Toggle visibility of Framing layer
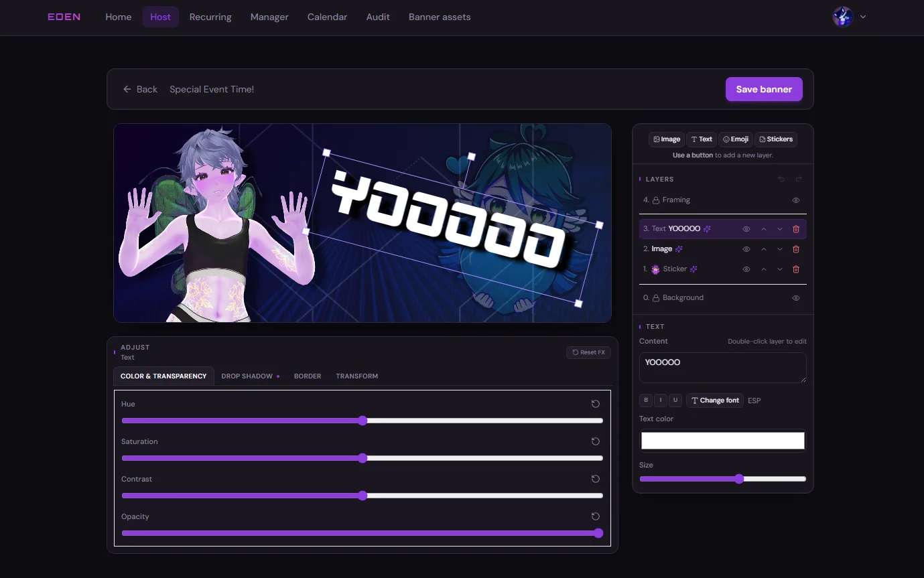This screenshot has height=578, width=924. (x=796, y=200)
